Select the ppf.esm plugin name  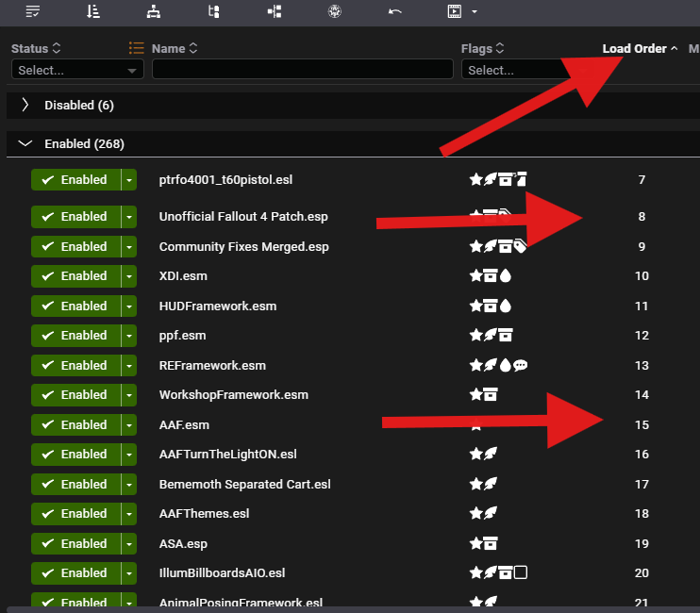(x=182, y=336)
